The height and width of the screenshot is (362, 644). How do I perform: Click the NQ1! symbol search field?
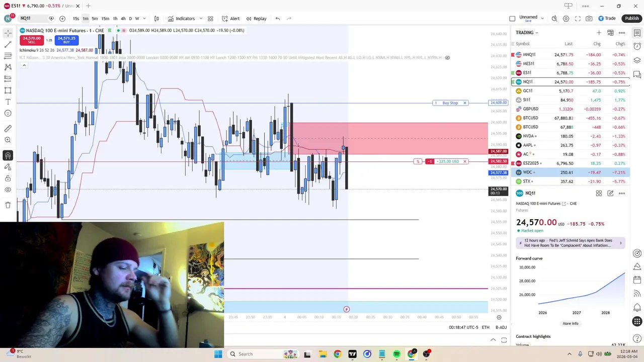tap(32, 19)
